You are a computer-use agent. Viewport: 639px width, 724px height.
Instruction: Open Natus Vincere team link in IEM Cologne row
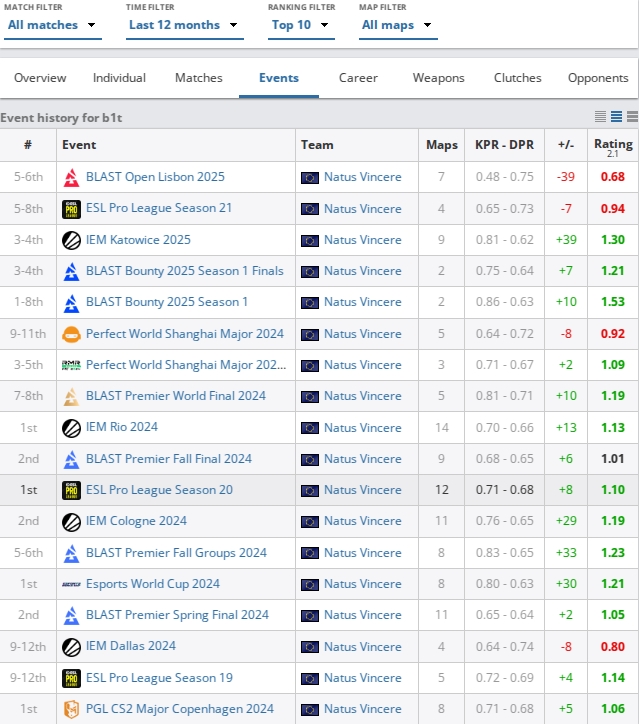pyautogui.click(x=362, y=521)
